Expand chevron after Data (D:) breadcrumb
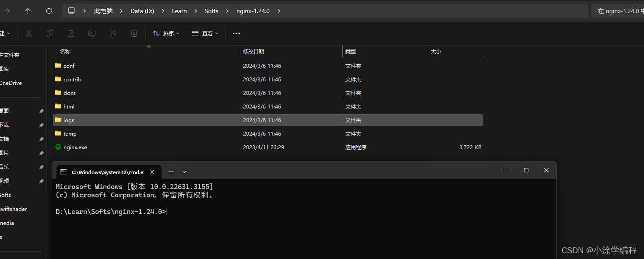Viewport: 644px width, 259px height. [163, 11]
